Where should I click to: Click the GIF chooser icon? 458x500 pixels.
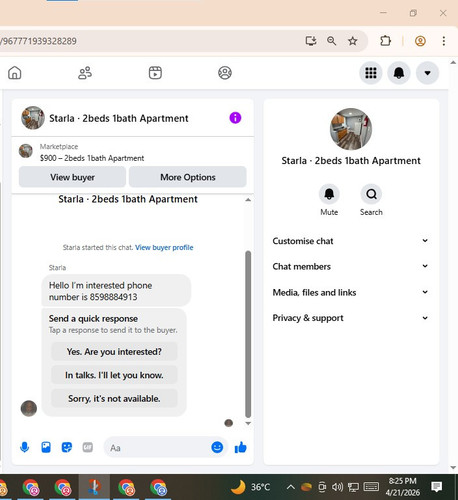pyautogui.click(x=88, y=447)
